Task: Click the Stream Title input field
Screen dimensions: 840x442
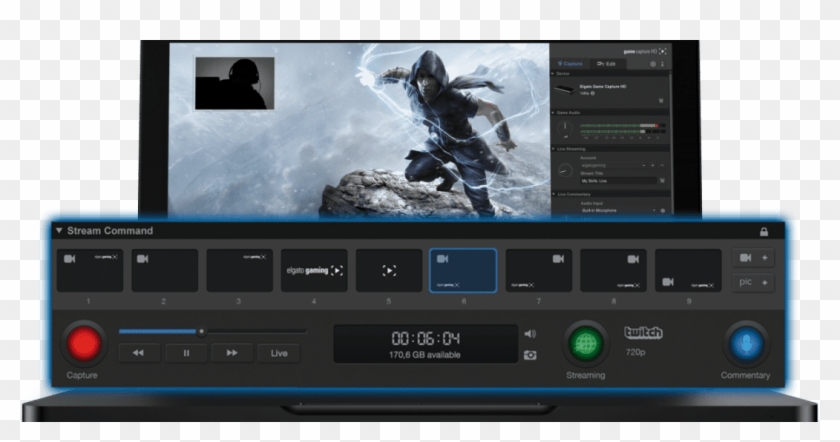Action: pos(618,181)
